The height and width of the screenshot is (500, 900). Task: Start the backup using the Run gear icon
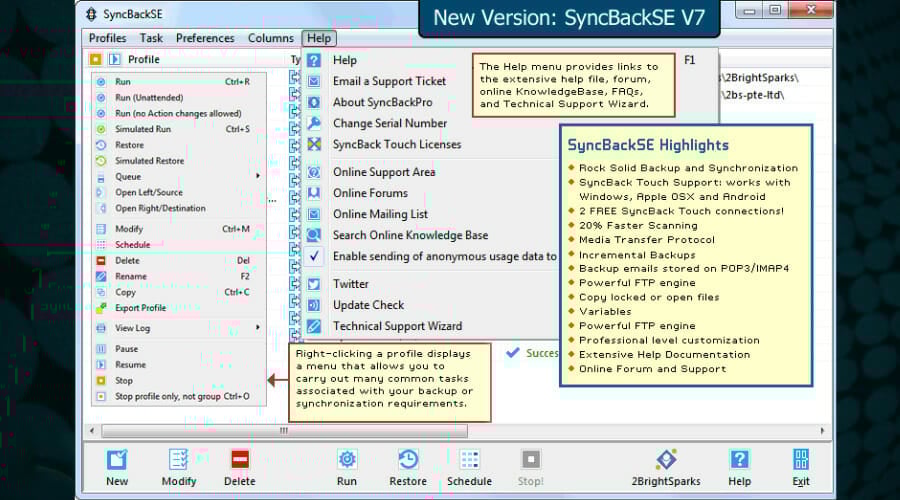point(347,460)
